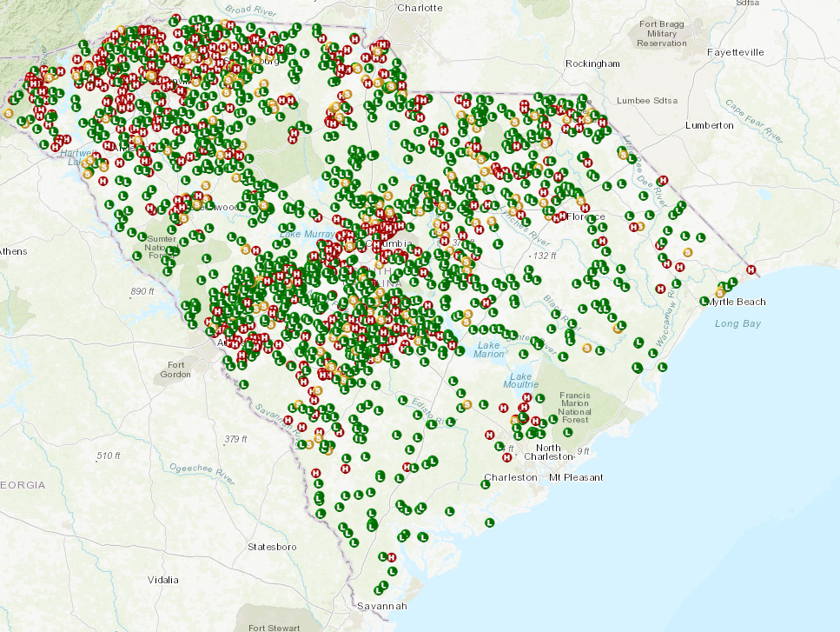Select green L marker touching Myrtle Beach label
840x632 pixels.
[704, 301]
